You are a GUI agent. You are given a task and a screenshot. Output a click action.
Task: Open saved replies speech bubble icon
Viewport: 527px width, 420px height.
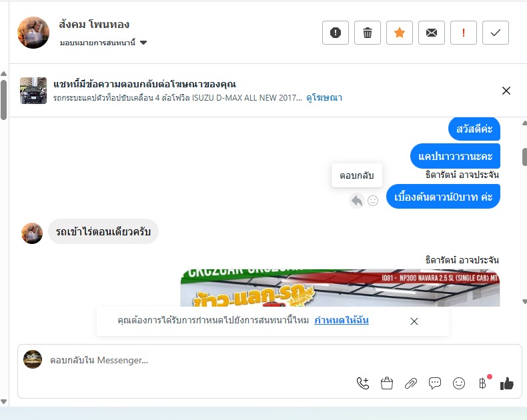pos(434,383)
